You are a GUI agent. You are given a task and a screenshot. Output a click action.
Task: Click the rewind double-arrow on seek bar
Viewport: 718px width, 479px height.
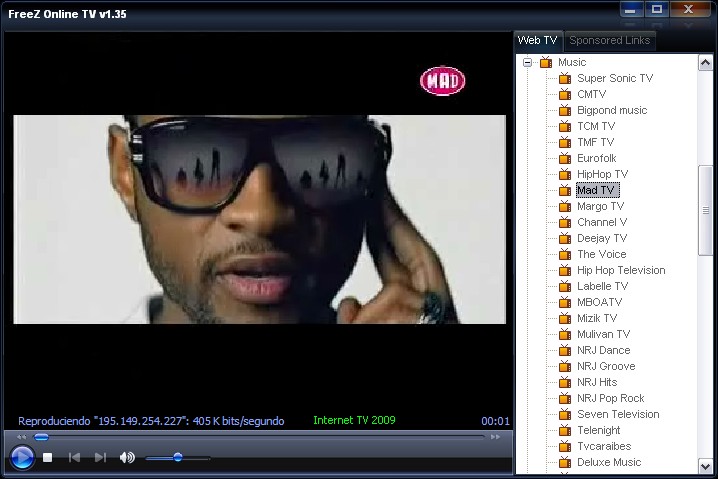22,437
